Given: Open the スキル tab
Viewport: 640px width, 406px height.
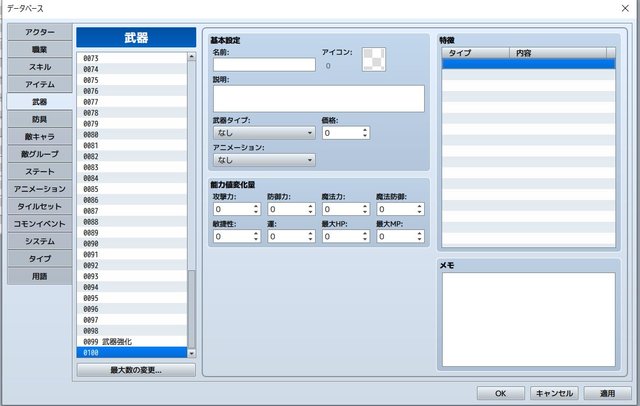Looking at the screenshot, I should tap(40, 67).
